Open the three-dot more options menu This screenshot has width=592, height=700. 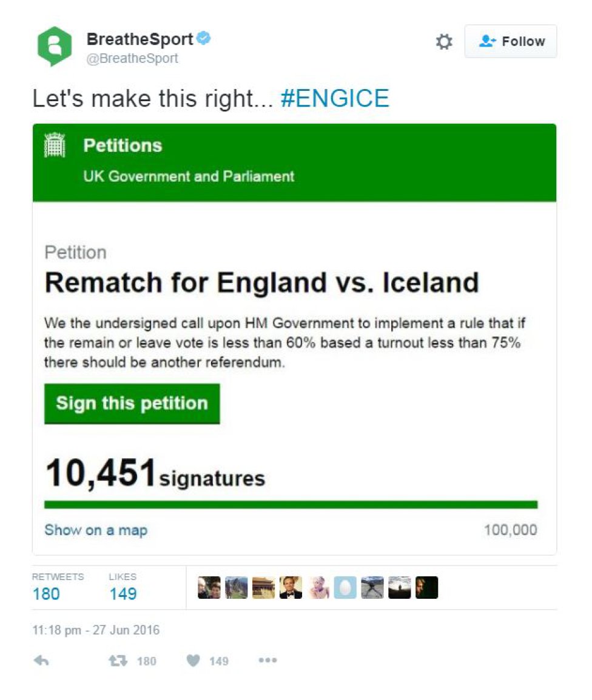tap(267, 660)
